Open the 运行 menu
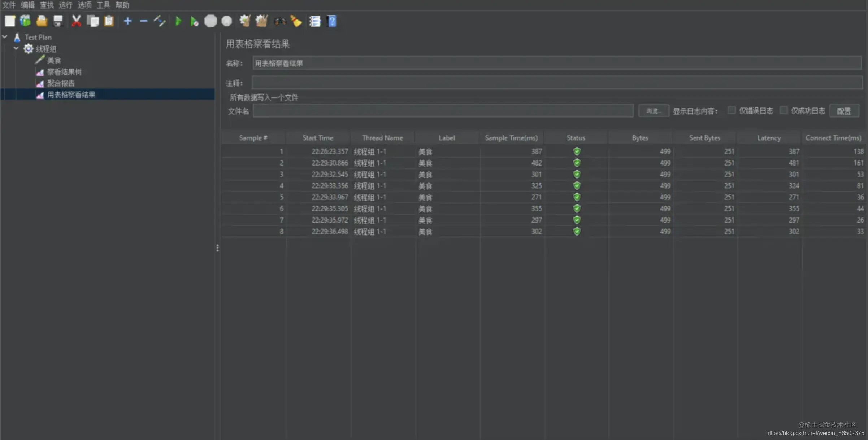The width and height of the screenshot is (868, 440). coord(65,5)
